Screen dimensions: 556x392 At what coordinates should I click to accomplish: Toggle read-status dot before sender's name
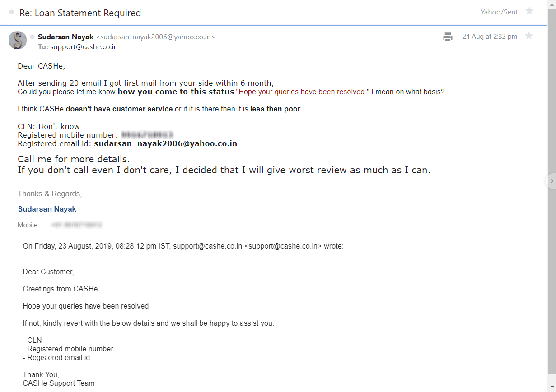tap(33, 37)
